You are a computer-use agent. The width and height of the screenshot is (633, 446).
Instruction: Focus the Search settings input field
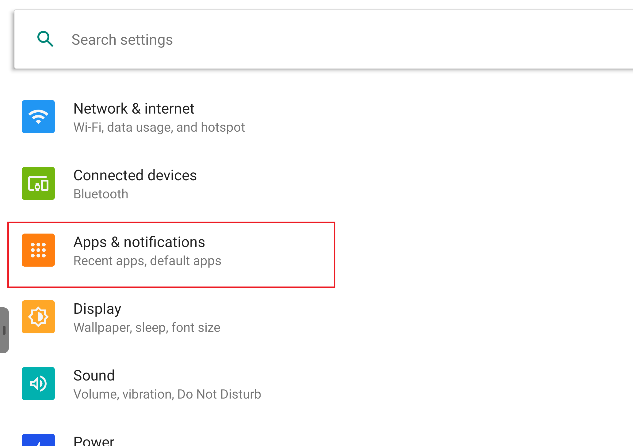click(300, 40)
